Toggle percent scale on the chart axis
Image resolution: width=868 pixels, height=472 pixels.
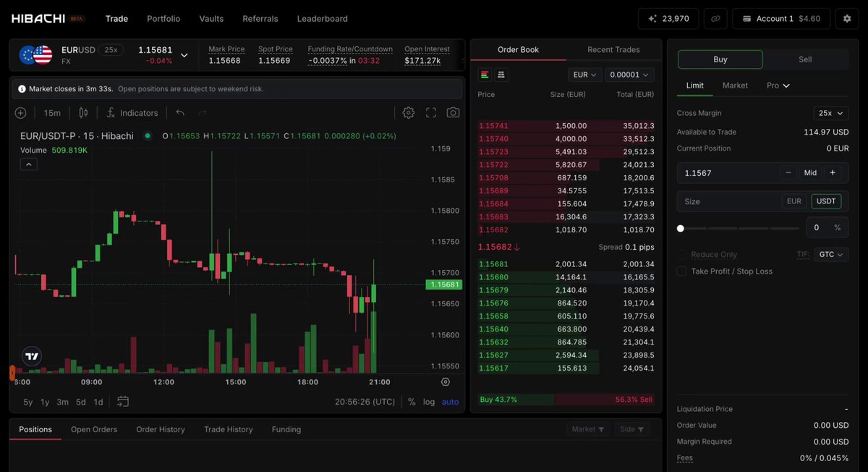point(412,402)
